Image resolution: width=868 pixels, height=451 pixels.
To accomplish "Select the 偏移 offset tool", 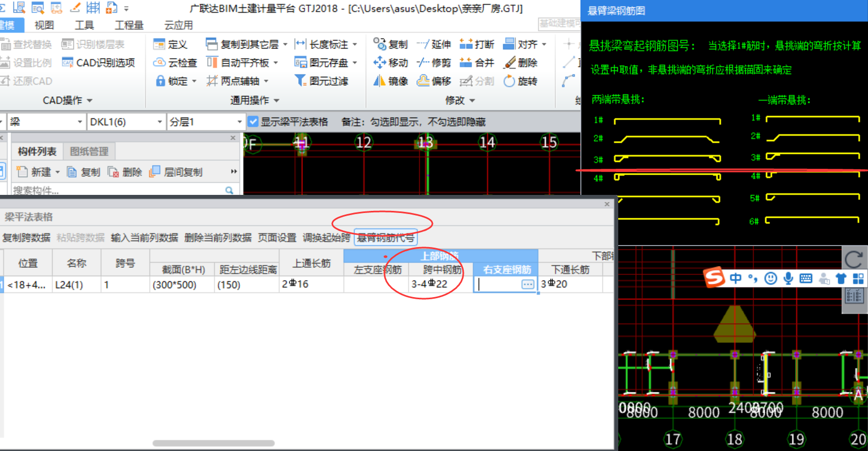I will [434, 81].
